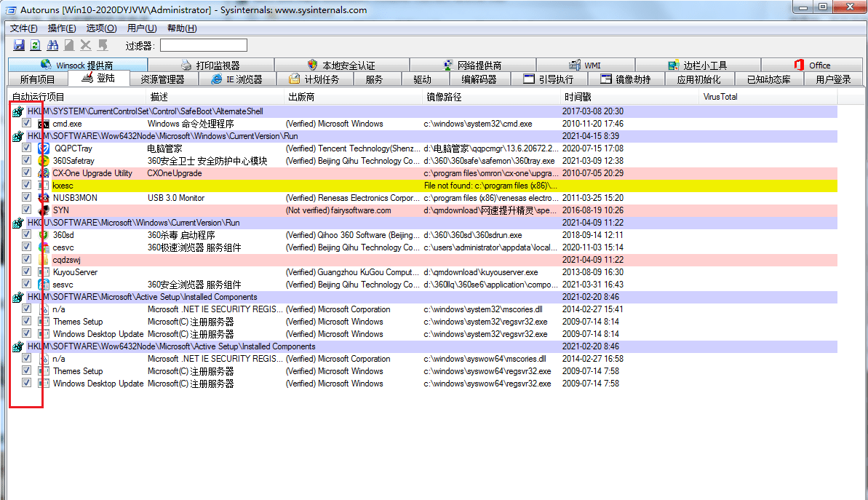Uncheck the cmd.exe autorun entry
The width and height of the screenshot is (868, 500).
pyautogui.click(x=26, y=123)
